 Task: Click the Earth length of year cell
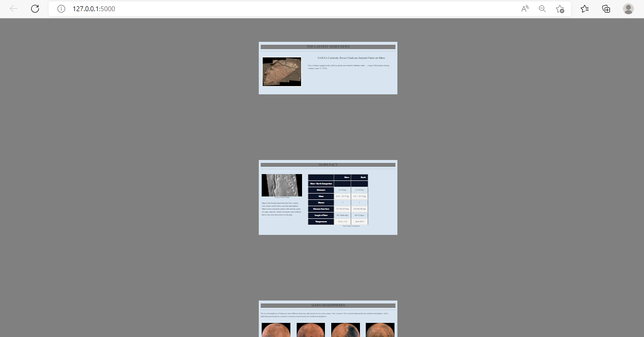click(359, 215)
